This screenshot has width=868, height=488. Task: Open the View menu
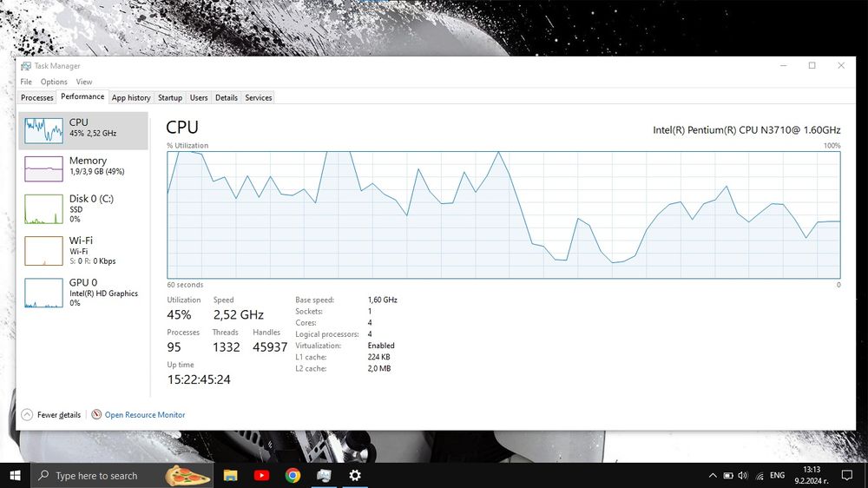pyautogui.click(x=84, y=82)
